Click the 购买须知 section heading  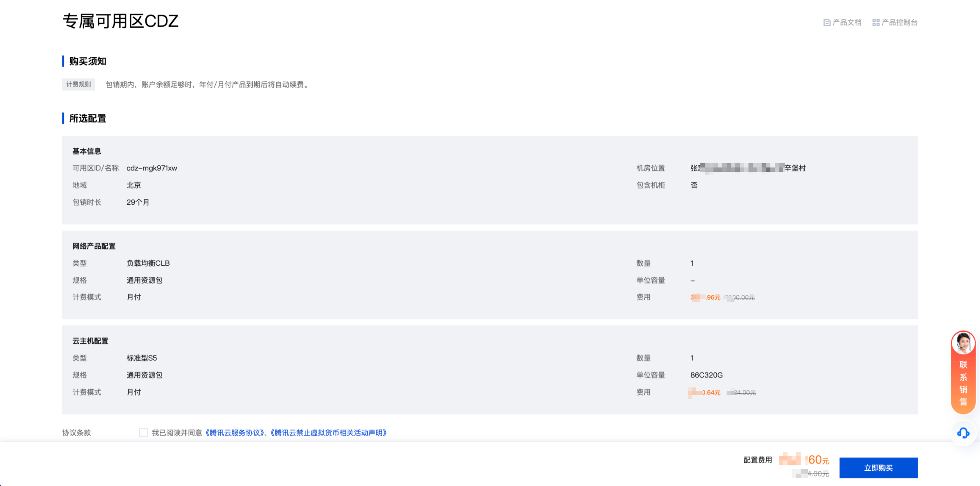(x=87, y=61)
